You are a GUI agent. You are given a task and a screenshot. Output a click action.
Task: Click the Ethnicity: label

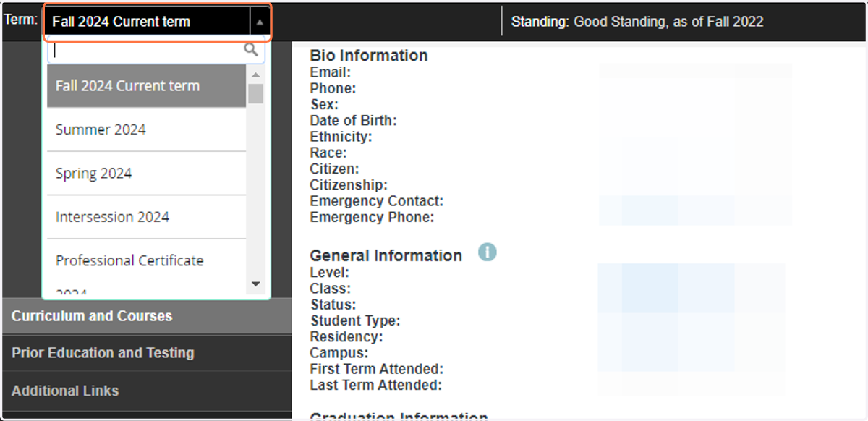(x=341, y=137)
